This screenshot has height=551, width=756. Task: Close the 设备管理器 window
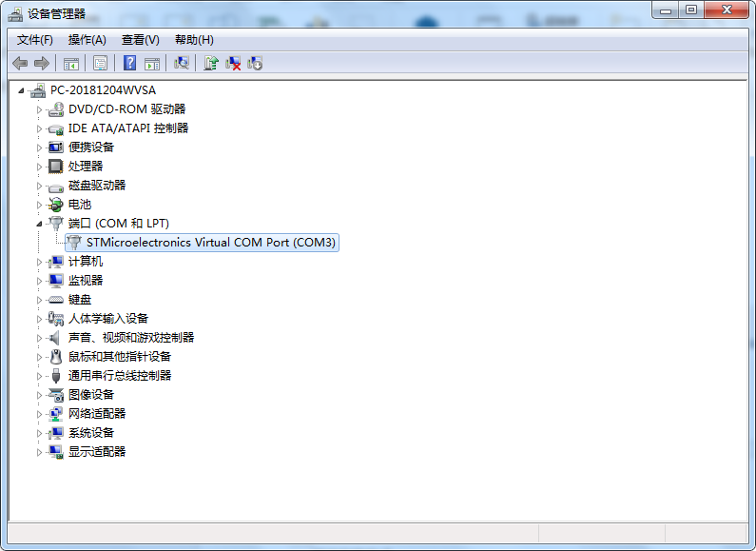click(727, 10)
